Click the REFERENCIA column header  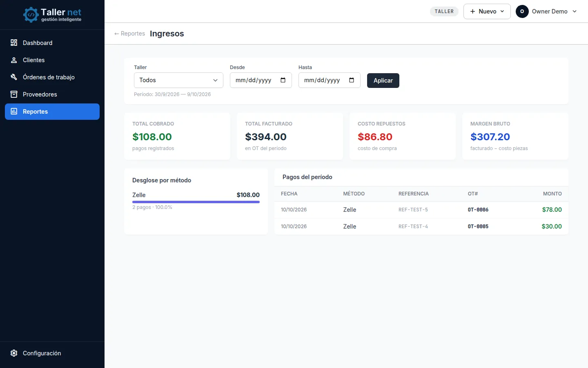click(x=414, y=194)
